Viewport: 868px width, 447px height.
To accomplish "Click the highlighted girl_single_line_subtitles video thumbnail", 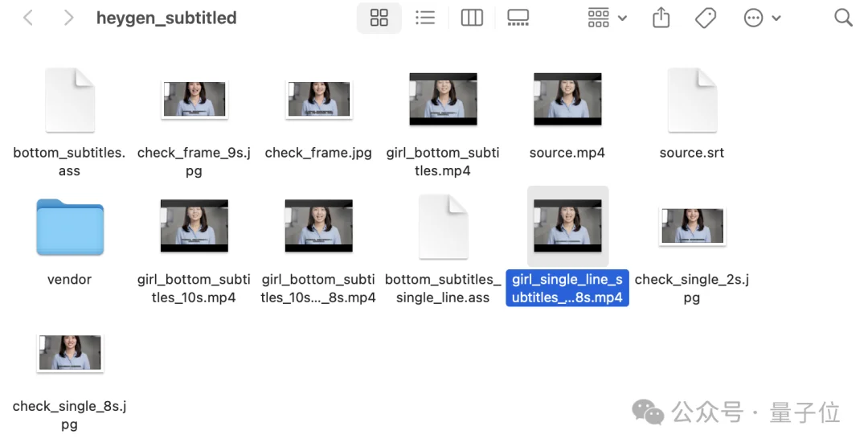I will [x=567, y=226].
